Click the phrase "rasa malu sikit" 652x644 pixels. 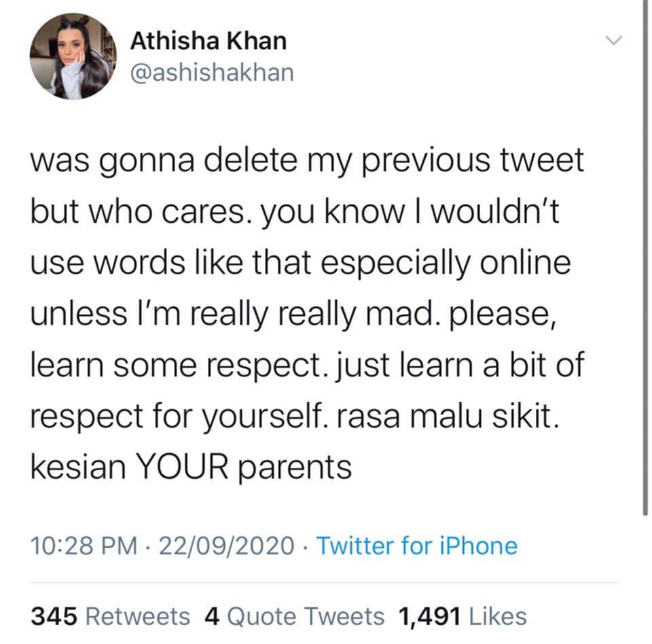click(447, 416)
